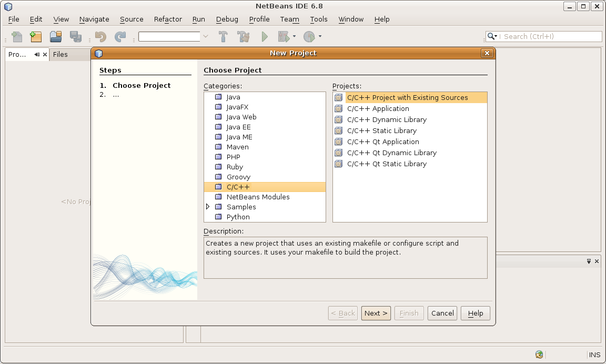606x364 pixels.
Task: Click the Profile Project toolbar icon
Action: point(309,37)
